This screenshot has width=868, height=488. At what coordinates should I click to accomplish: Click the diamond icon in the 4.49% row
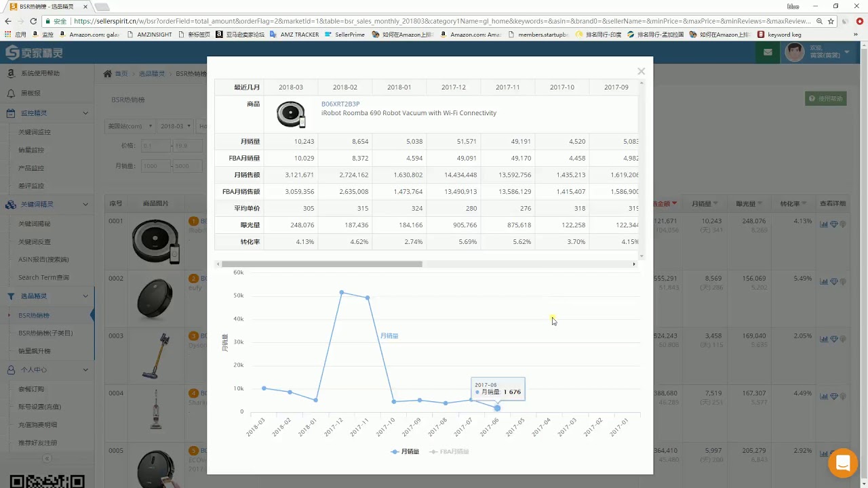pyautogui.click(x=834, y=396)
